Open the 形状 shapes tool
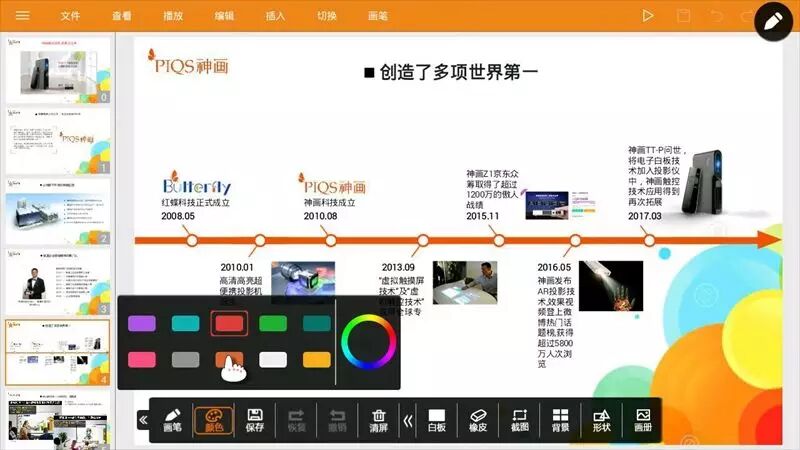800x450 pixels. [x=602, y=420]
